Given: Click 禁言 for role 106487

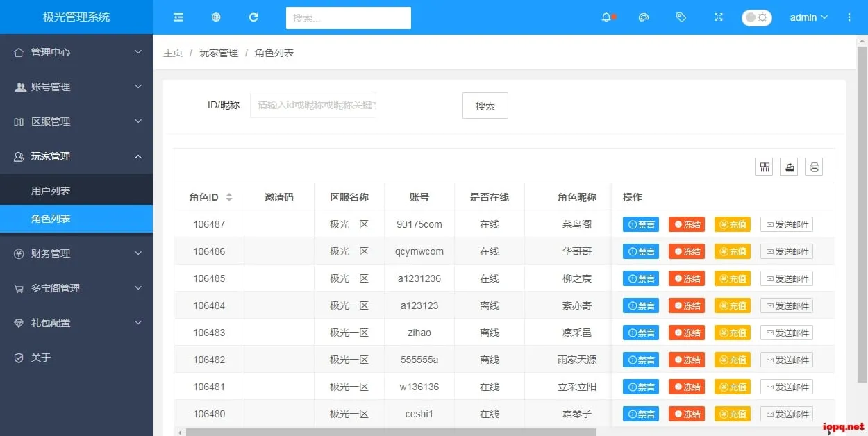Looking at the screenshot, I should point(641,224).
